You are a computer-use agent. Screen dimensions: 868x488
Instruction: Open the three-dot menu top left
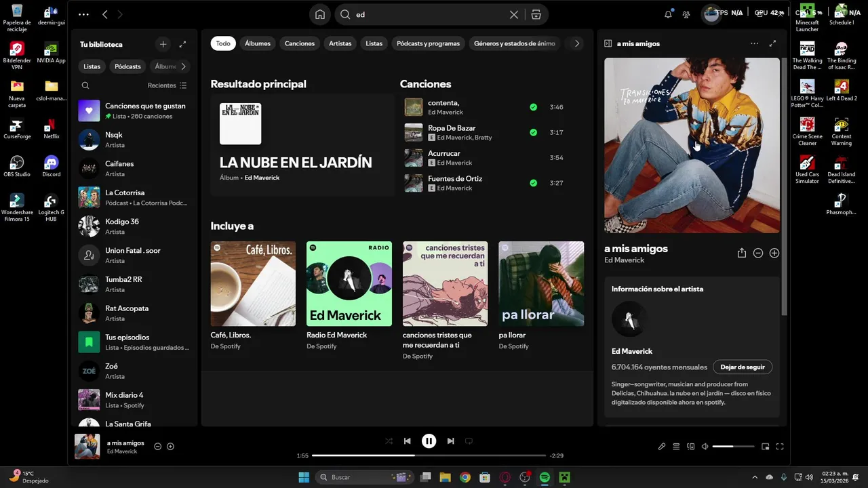click(x=83, y=14)
